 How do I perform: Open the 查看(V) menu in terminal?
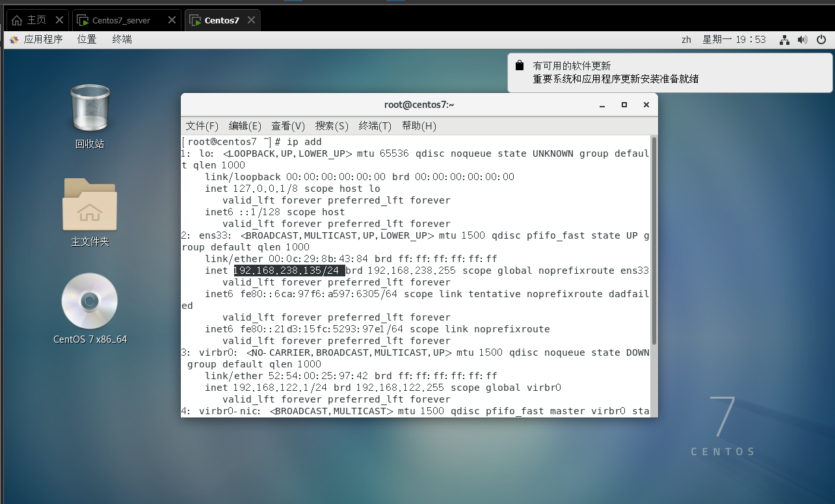(x=288, y=126)
